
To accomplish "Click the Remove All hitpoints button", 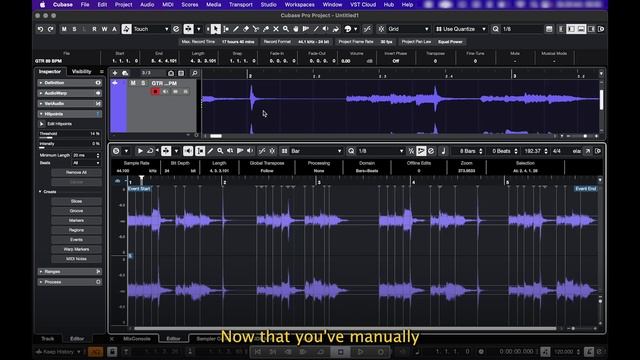I will (x=76, y=173).
